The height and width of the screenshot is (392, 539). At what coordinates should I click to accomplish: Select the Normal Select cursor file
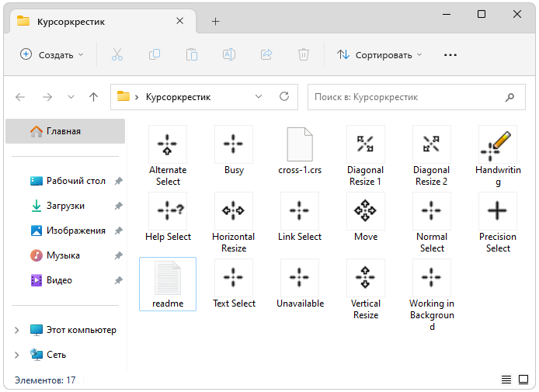tap(431, 223)
